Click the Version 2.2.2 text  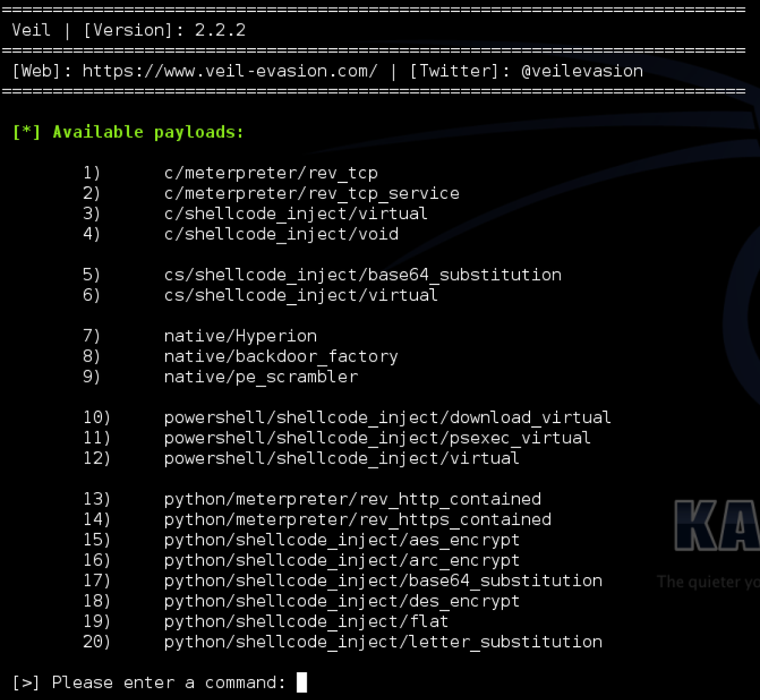164,30
